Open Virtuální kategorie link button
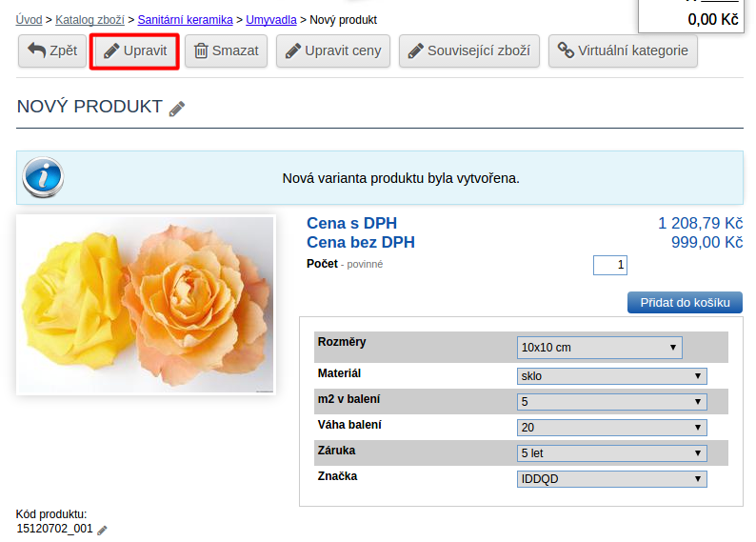This screenshot has width=756, height=542. coord(623,50)
